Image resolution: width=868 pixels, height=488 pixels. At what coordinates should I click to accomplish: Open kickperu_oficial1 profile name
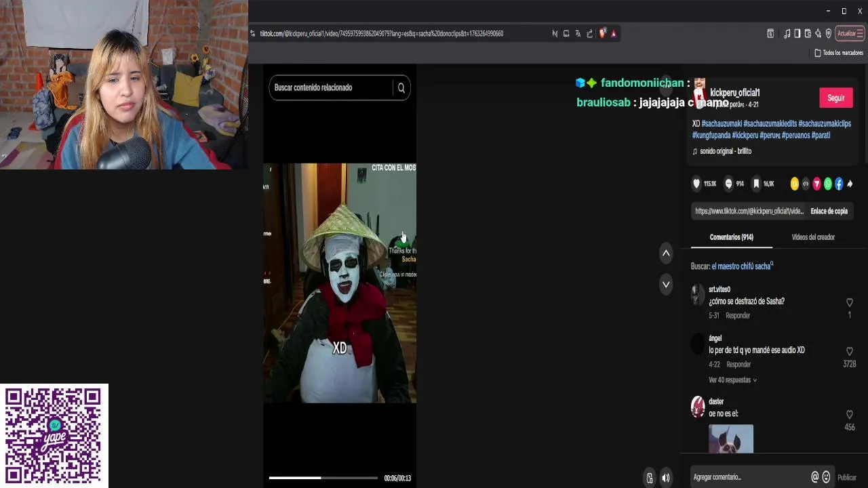click(x=734, y=93)
